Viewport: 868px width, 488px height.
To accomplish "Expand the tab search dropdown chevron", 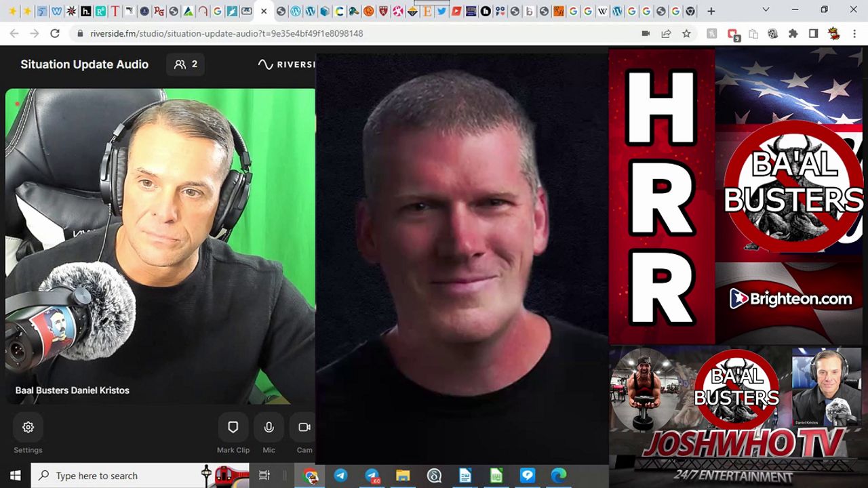I will pos(766,10).
